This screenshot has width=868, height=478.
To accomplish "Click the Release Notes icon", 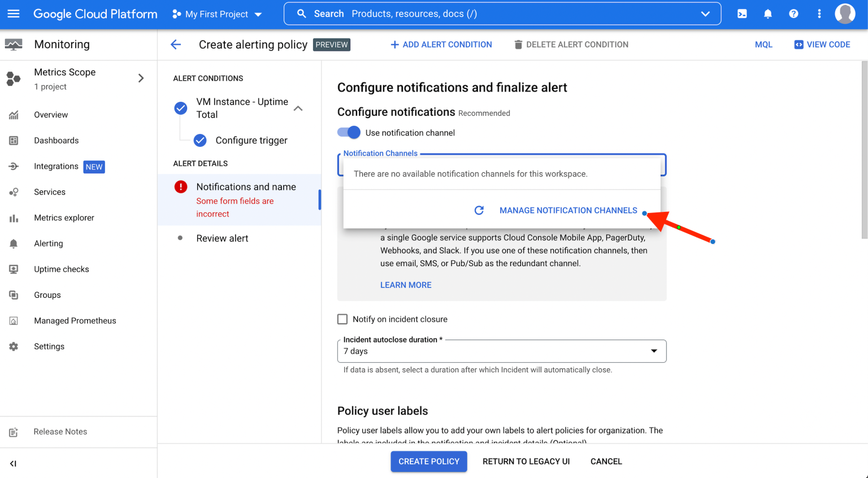I will pos(14,432).
